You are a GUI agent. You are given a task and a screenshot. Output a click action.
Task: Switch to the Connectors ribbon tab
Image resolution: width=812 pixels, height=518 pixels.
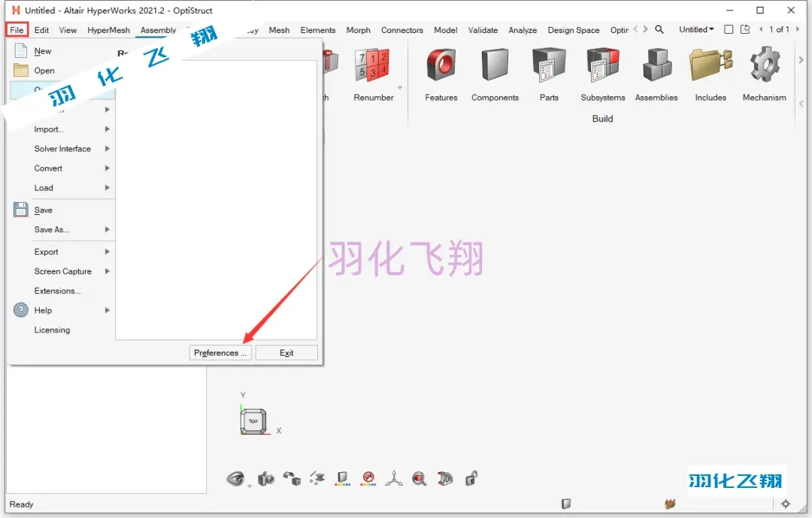pyautogui.click(x=401, y=30)
